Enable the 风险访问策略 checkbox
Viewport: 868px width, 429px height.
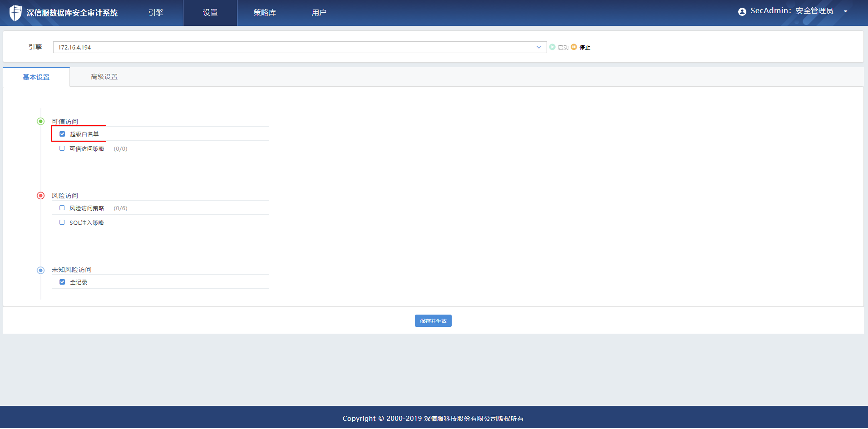click(x=62, y=208)
